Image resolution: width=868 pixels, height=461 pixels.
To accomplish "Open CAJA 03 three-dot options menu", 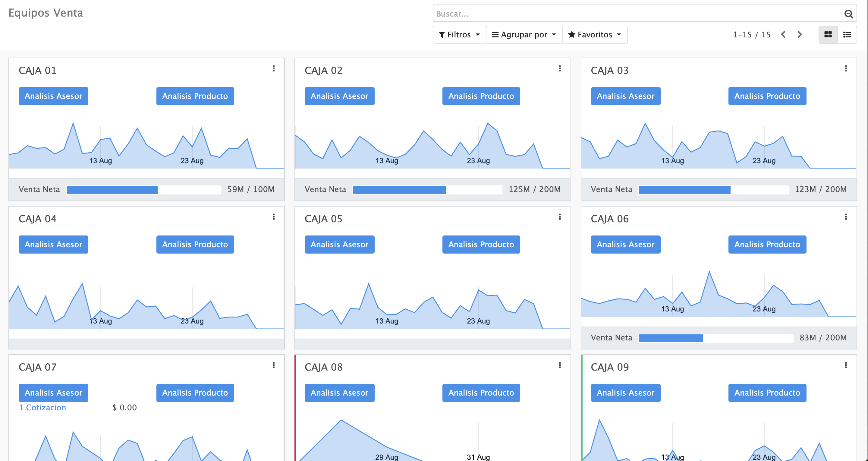I will pos(846,69).
